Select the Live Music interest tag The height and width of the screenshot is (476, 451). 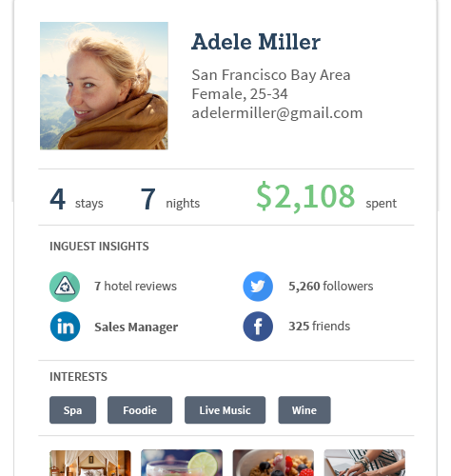(225, 410)
